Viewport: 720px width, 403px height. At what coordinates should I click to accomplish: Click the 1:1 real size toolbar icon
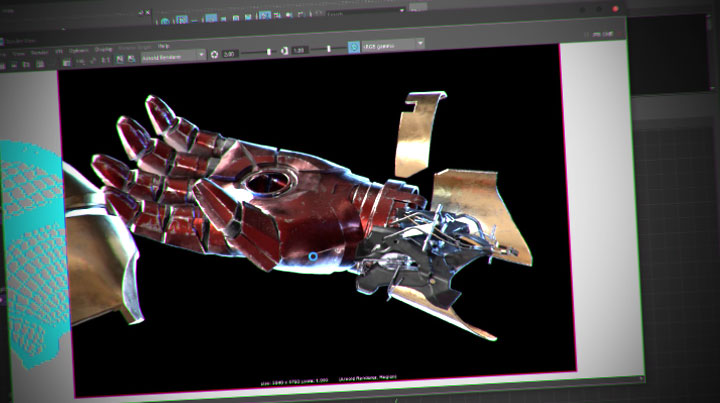[x=106, y=60]
